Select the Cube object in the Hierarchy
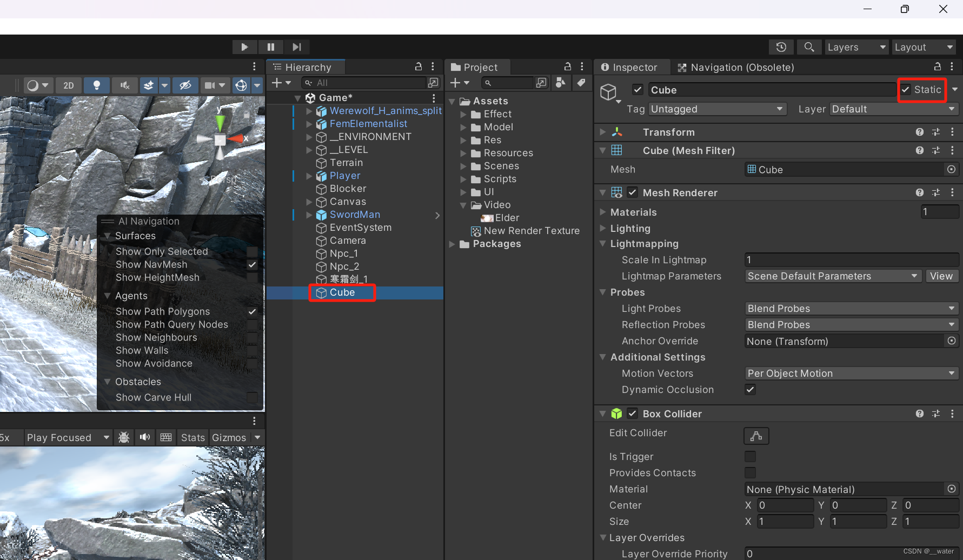The height and width of the screenshot is (560, 963). [x=342, y=292]
